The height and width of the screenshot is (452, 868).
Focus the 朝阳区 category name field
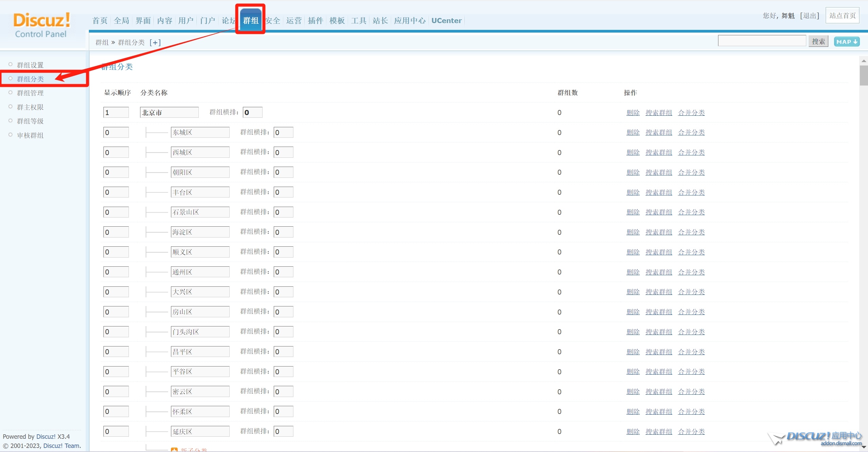tap(200, 172)
